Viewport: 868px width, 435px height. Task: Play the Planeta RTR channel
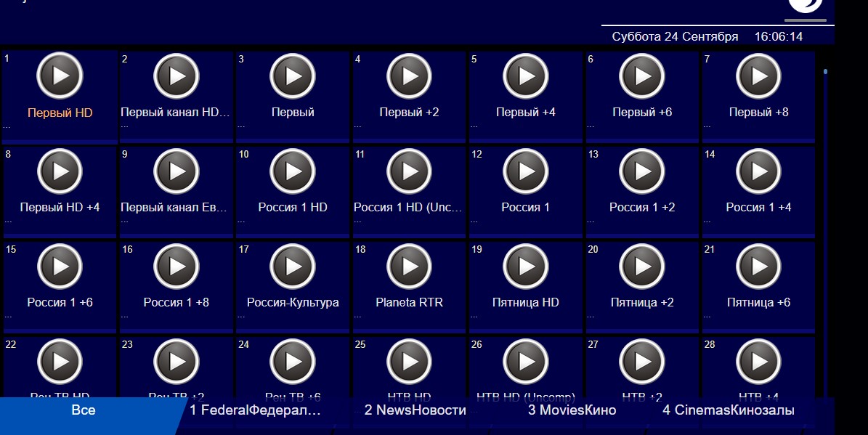coord(410,267)
